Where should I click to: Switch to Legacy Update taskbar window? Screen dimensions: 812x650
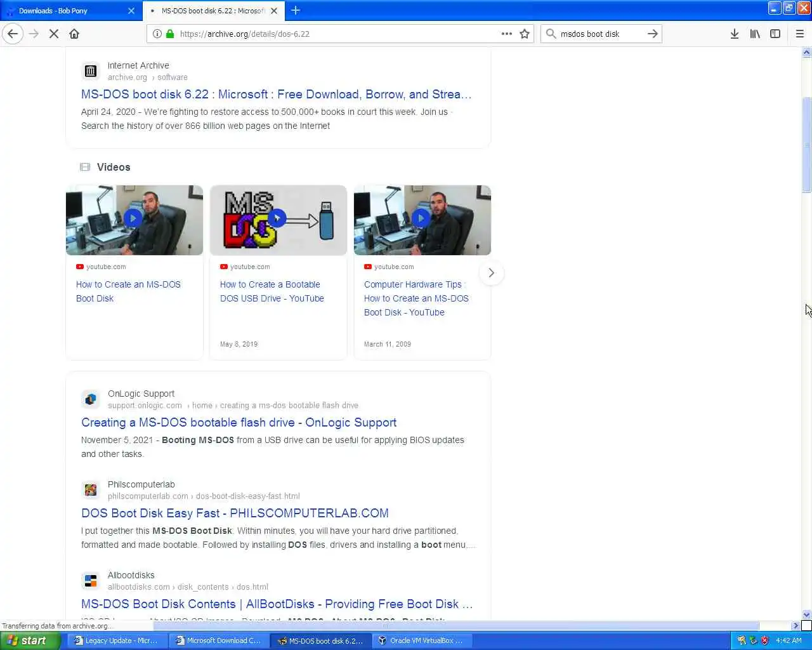click(117, 640)
